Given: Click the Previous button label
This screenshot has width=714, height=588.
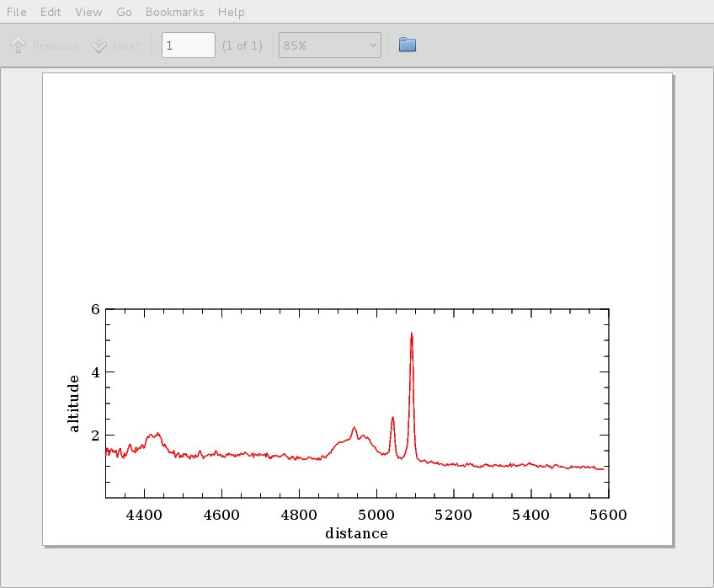Looking at the screenshot, I should pyautogui.click(x=56, y=45).
